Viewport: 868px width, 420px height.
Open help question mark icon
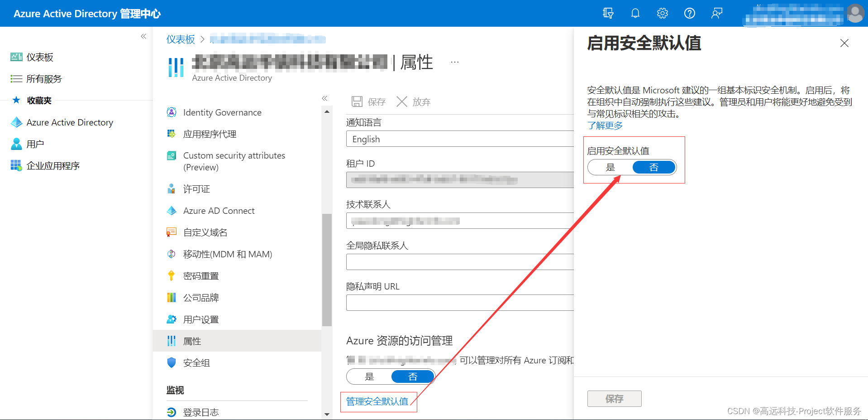[690, 13]
